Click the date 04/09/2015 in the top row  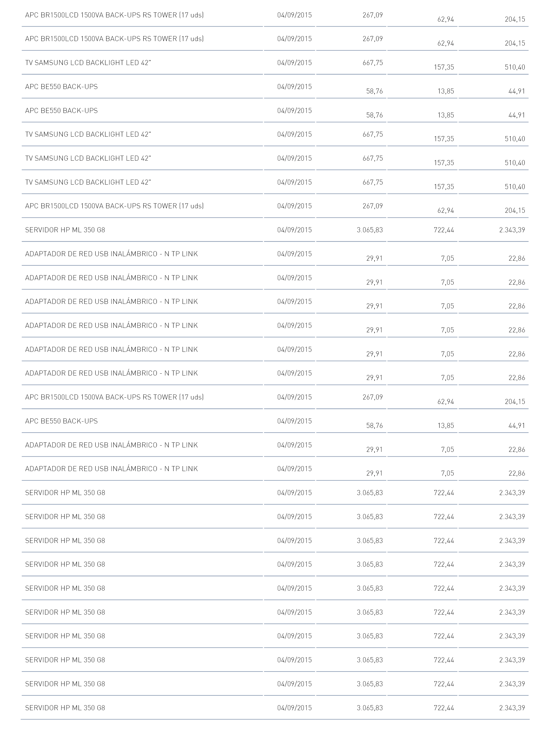tap(295, 15)
